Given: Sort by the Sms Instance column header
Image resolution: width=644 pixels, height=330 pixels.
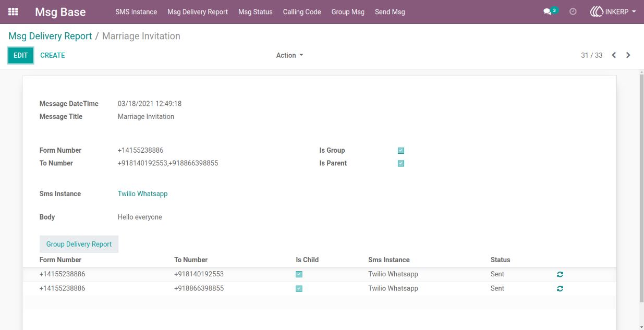Looking at the screenshot, I should 389,260.
